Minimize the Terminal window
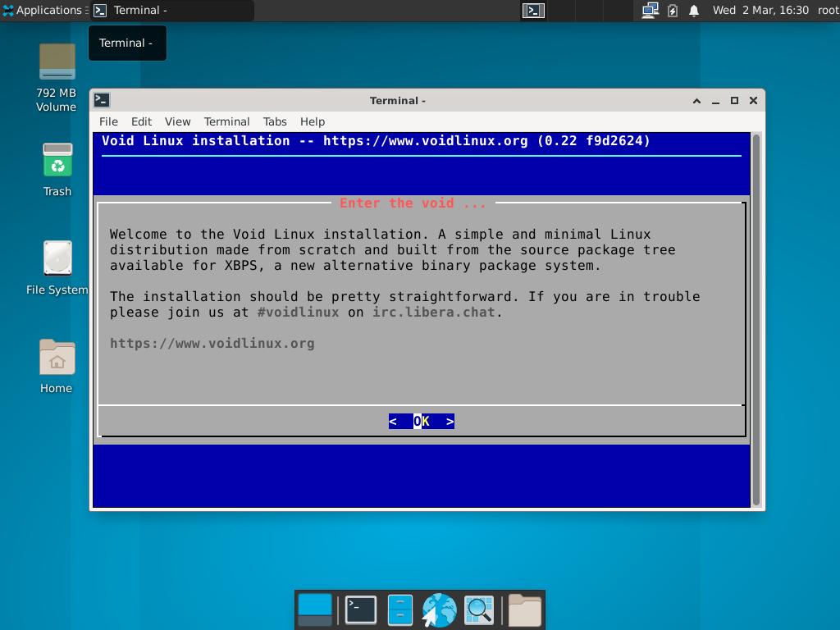Screen dimensions: 840x630 (x=715, y=101)
